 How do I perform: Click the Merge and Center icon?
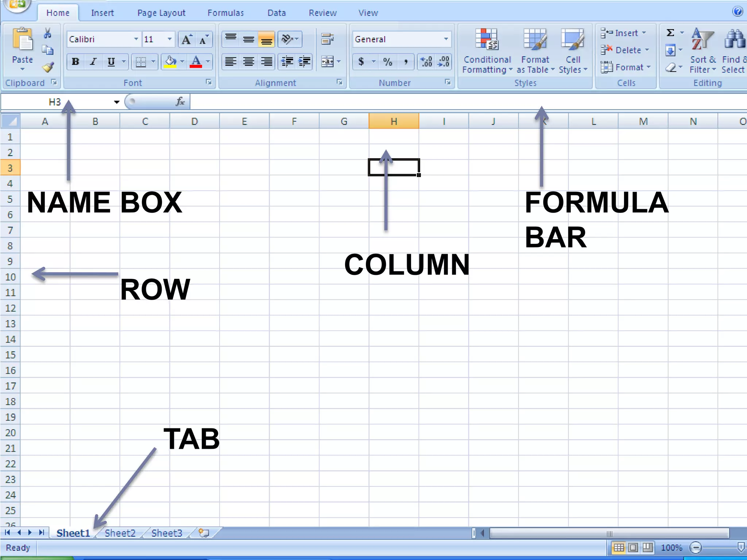click(x=327, y=62)
